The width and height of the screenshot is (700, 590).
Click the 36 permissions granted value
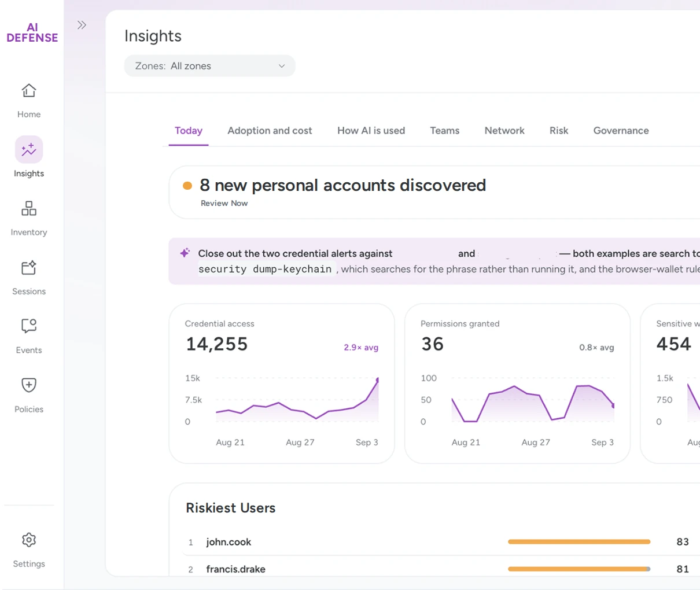coord(433,344)
